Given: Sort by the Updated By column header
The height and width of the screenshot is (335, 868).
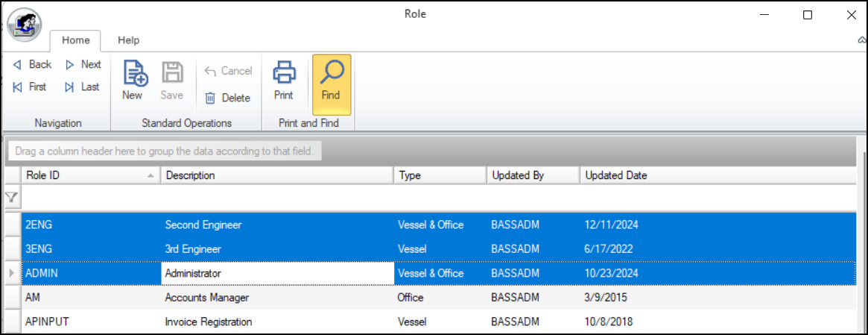Looking at the screenshot, I should [533, 176].
